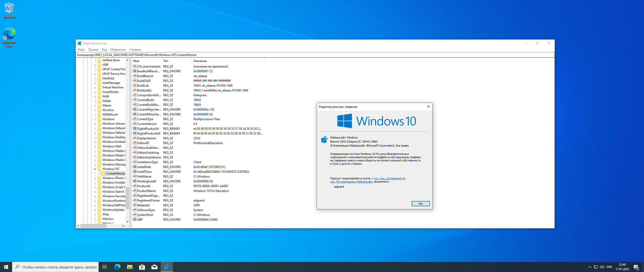Click the Task View taskbar icon
Screen dimensions: 644x272
pos(105,267)
